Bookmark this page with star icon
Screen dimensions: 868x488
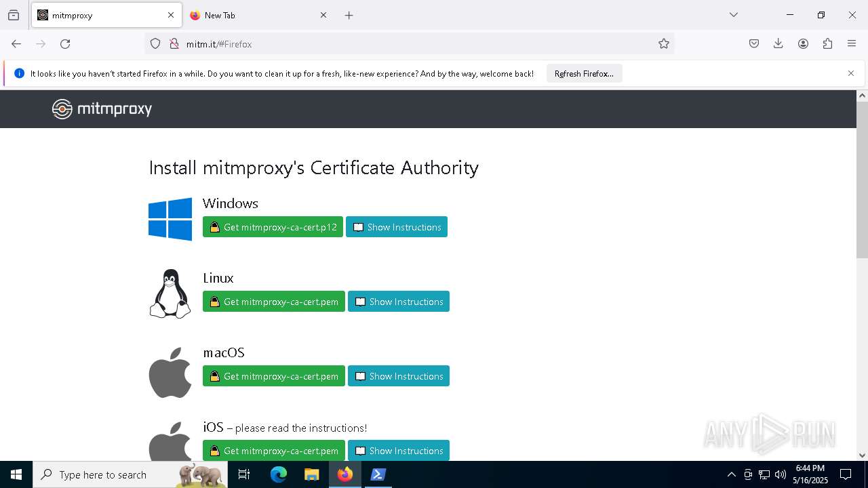664,43
